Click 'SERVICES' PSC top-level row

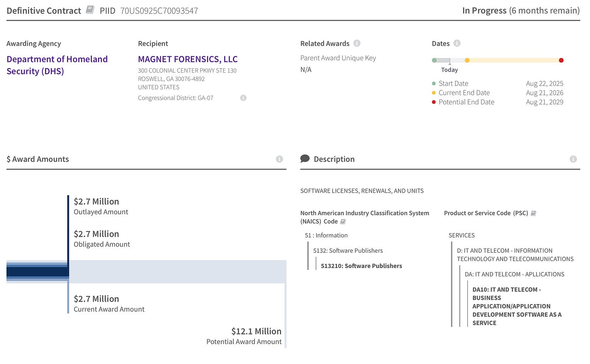462,235
